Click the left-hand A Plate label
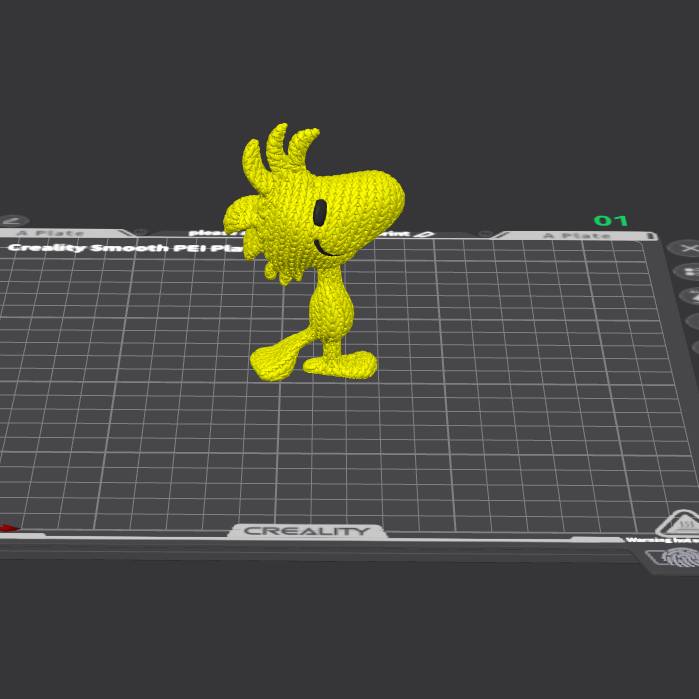The image size is (699, 699). [50, 233]
